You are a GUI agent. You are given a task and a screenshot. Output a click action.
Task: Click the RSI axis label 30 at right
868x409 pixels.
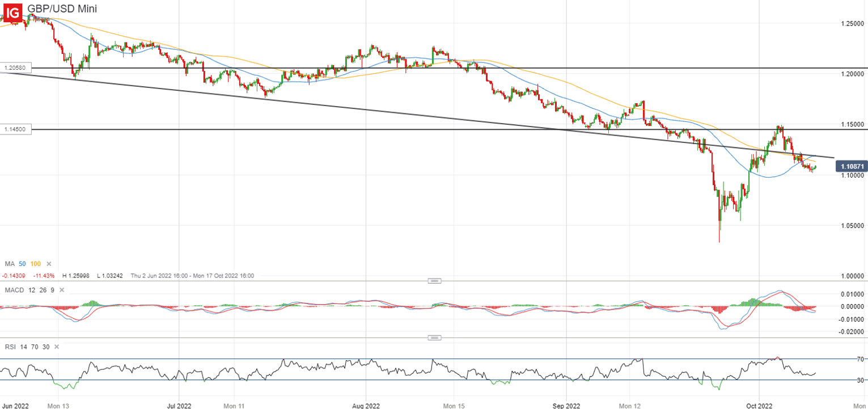tap(860, 380)
